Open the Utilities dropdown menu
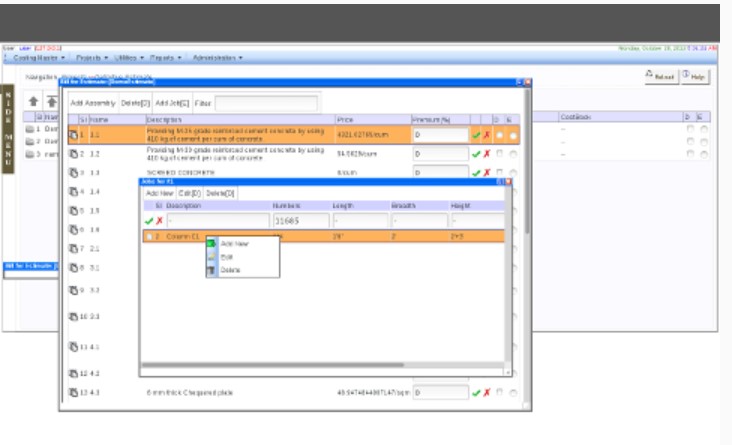Viewport: 732px width, 445px height. tap(129, 58)
